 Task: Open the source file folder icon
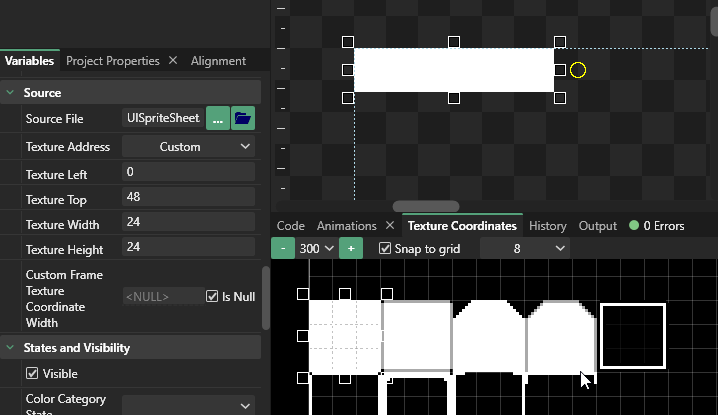pyautogui.click(x=243, y=118)
